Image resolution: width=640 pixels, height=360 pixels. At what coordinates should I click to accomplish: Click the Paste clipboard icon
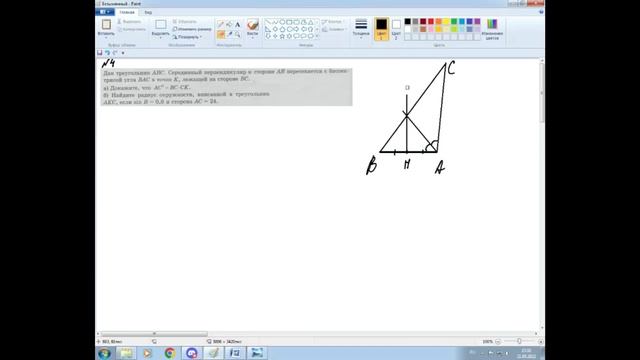(106, 24)
